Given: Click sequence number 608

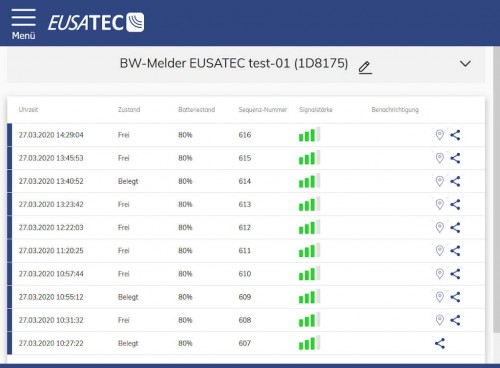Looking at the screenshot, I should [x=245, y=320].
